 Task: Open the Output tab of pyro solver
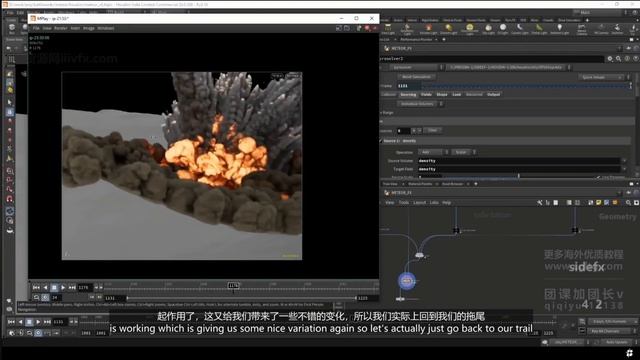[493, 94]
